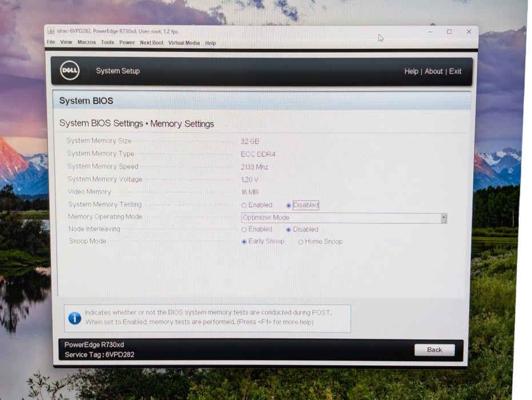Click the 1.20 V value

click(x=250, y=180)
